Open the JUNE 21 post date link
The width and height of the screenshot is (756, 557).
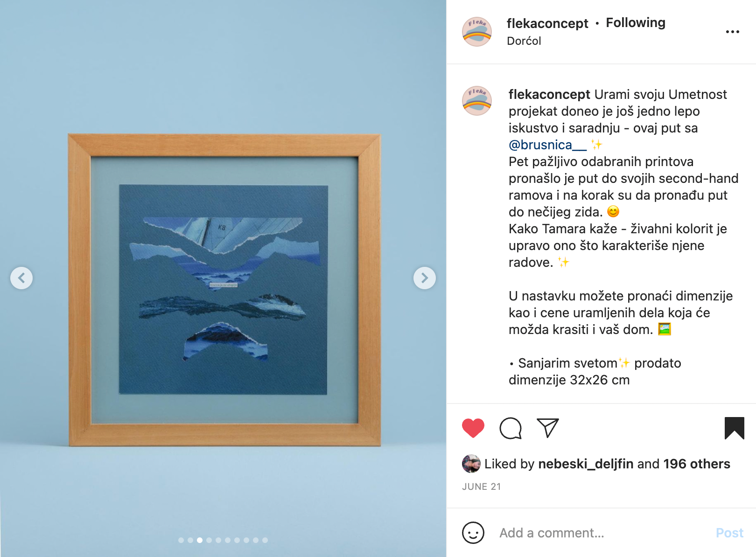481,487
